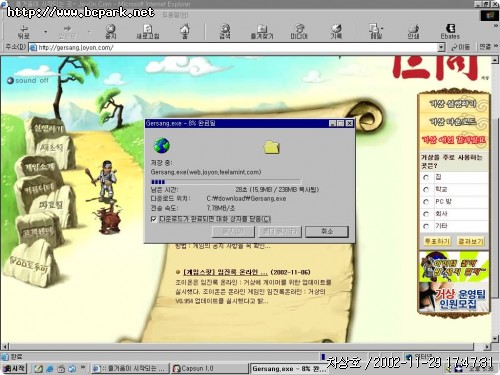Screen dimensions: 500x375
Task: Click the vertical scrollbar down arrow
Action: point(495,338)
